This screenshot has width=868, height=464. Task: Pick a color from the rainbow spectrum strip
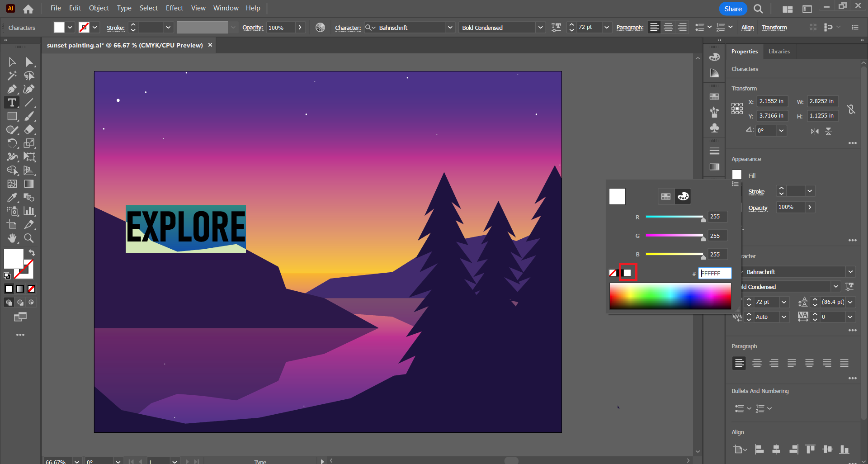[670, 296]
